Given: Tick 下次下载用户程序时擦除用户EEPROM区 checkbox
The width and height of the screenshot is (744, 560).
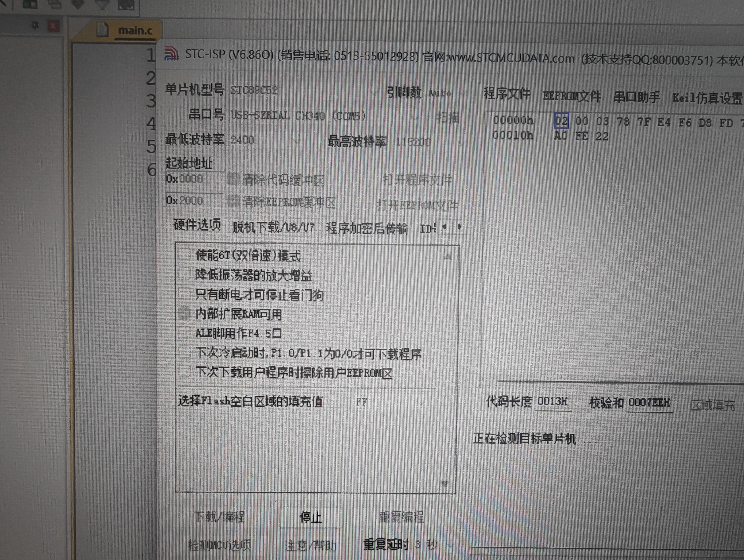Looking at the screenshot, I should 184,372.
